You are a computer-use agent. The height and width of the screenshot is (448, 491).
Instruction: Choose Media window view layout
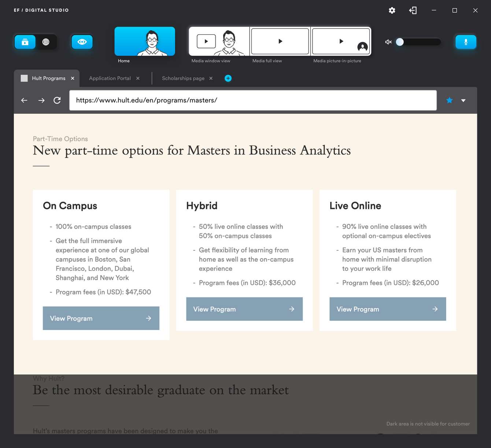219,41
